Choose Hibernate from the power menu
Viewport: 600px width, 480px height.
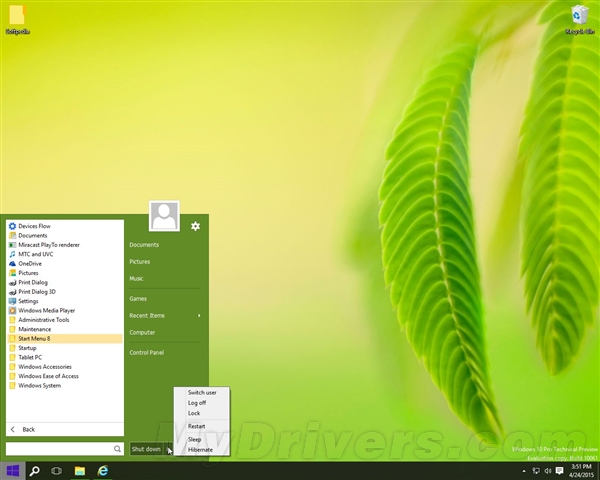coord(202,450)
